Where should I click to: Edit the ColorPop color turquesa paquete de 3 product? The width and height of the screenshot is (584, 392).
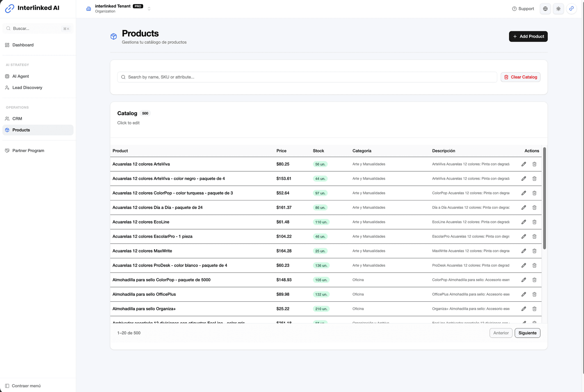coord(523,193)
